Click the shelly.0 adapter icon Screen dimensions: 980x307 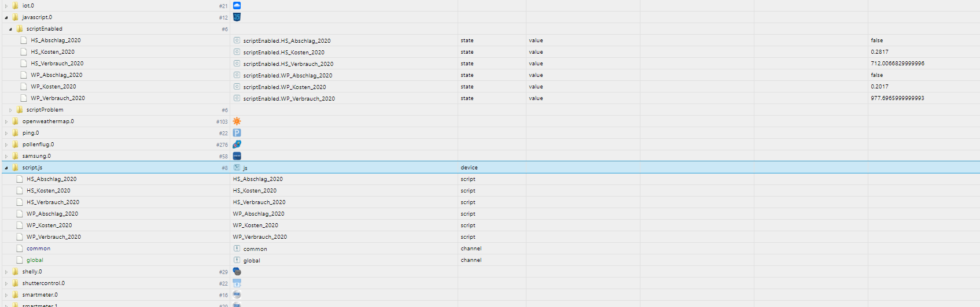pos(237,271)
